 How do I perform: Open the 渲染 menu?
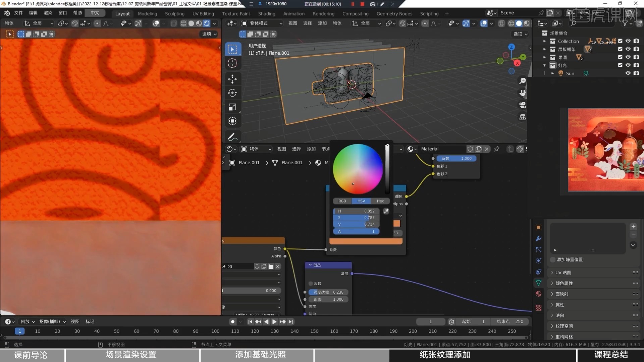[48, 13]
